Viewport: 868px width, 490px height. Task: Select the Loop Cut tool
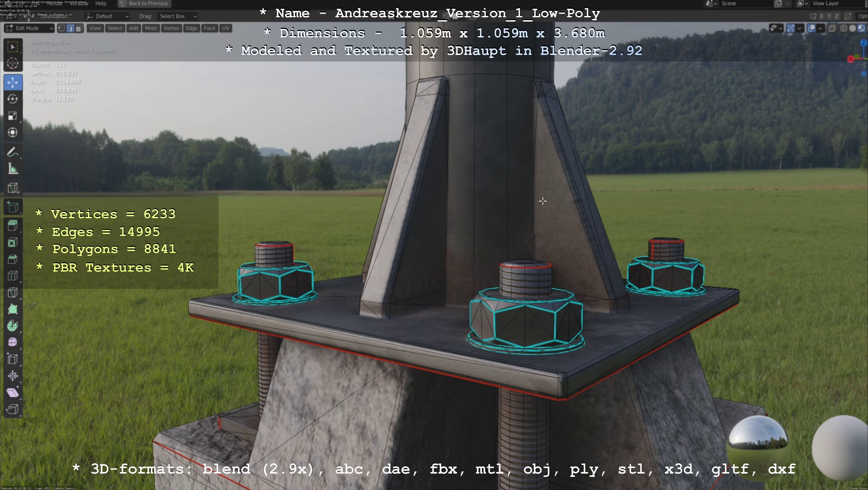coord(13,276)
